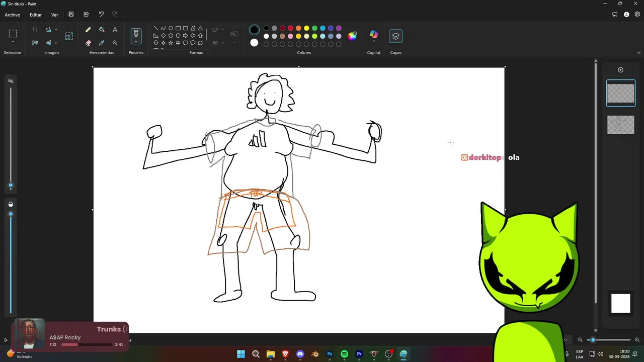Select secondary color 2 white circle

(x=254, y=43)
